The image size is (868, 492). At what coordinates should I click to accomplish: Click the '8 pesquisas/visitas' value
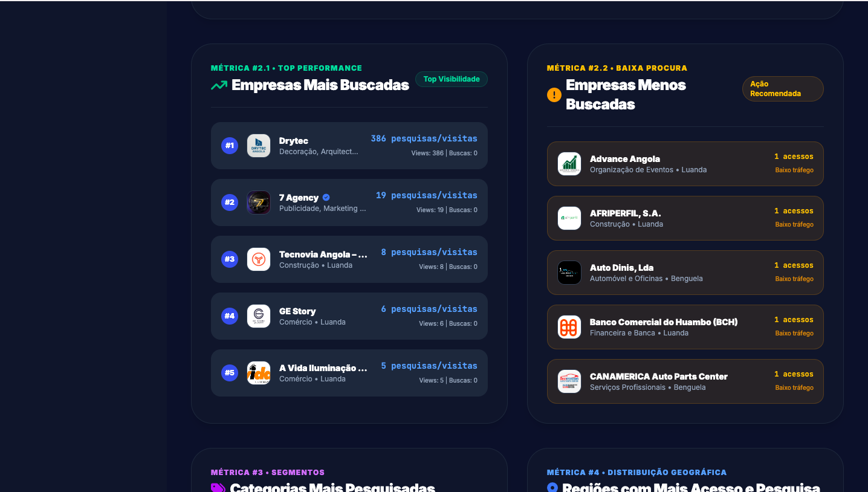point(429,252)
